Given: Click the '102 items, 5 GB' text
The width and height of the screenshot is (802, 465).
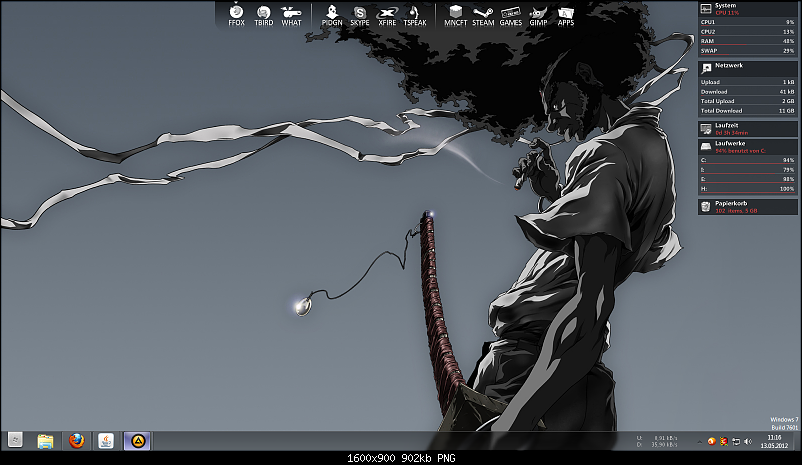Looking at the screenshot, I should pyautogui.click(x=736, y=211).
